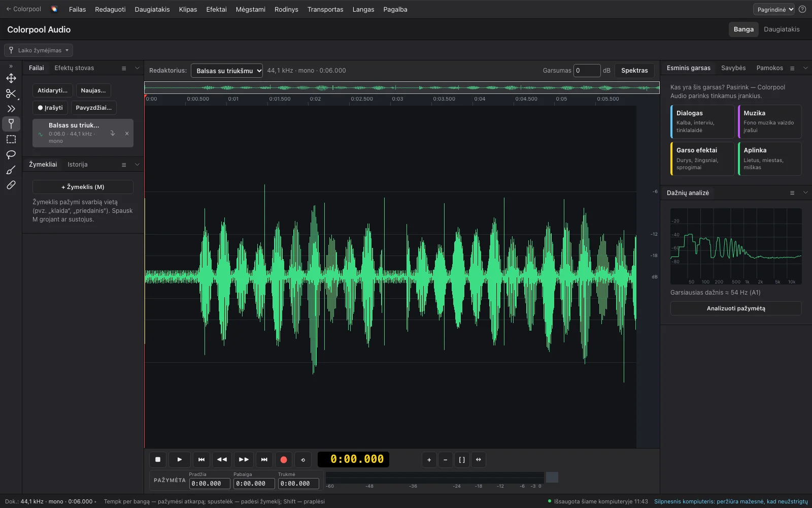Open the Laiko žymėjimas tool dropdown
812x508 pixels.
39,50
